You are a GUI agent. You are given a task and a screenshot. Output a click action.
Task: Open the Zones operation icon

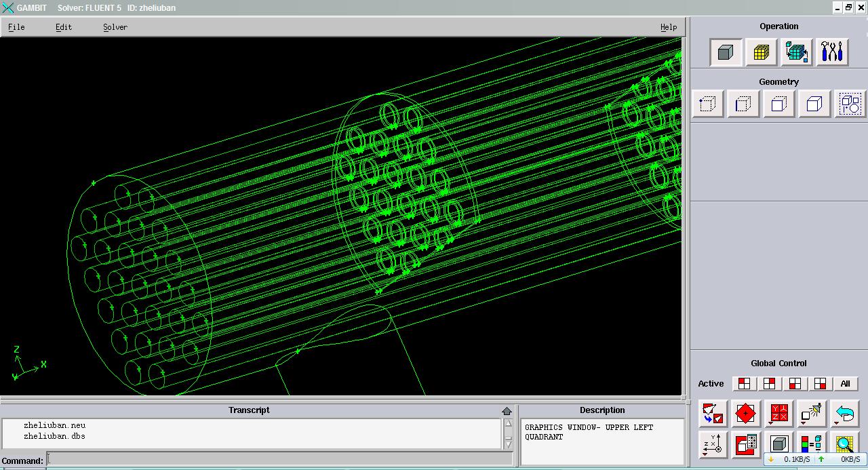tap(796, 52)
